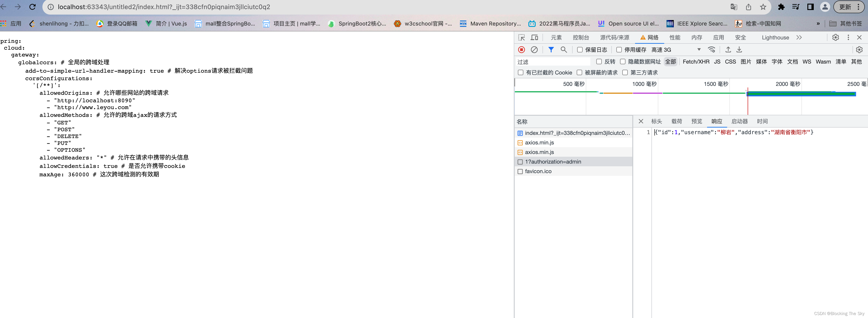The width and height of the screenshot is (868, 318).
Task: Check the 反转 filter checkbox
Action: tap(599, 62)
